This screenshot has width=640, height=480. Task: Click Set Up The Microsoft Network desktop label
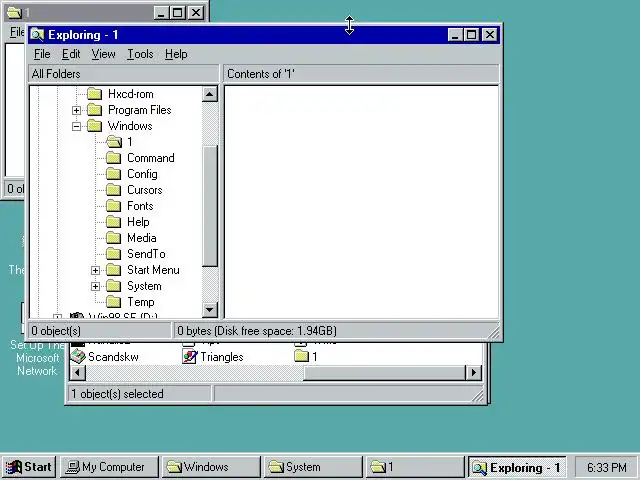(x=37, y=358)
